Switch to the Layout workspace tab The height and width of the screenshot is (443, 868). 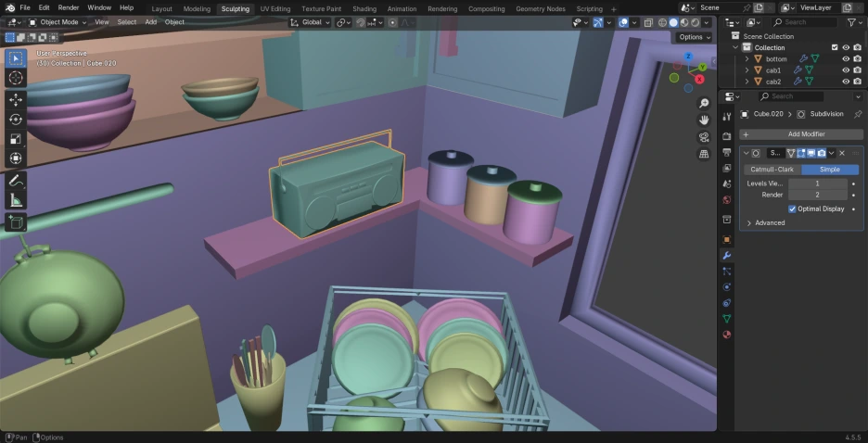click(x=161, y=9)
